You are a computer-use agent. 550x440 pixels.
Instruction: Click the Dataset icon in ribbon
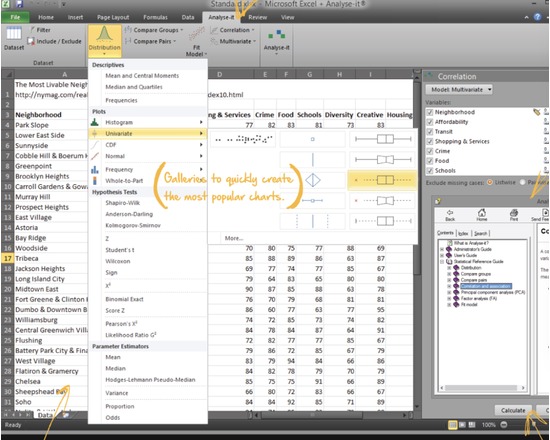pyautogui.click(x=14, y=34)
